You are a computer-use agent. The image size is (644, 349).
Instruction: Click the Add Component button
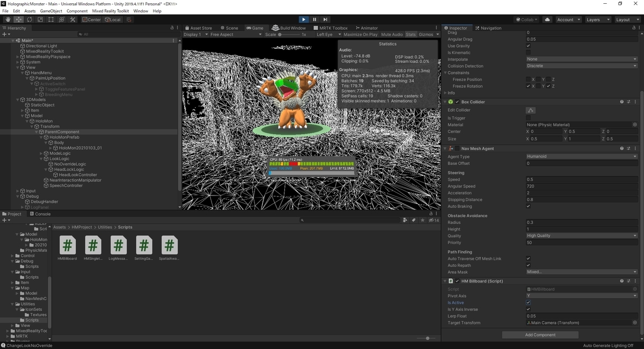click(540, 335)
